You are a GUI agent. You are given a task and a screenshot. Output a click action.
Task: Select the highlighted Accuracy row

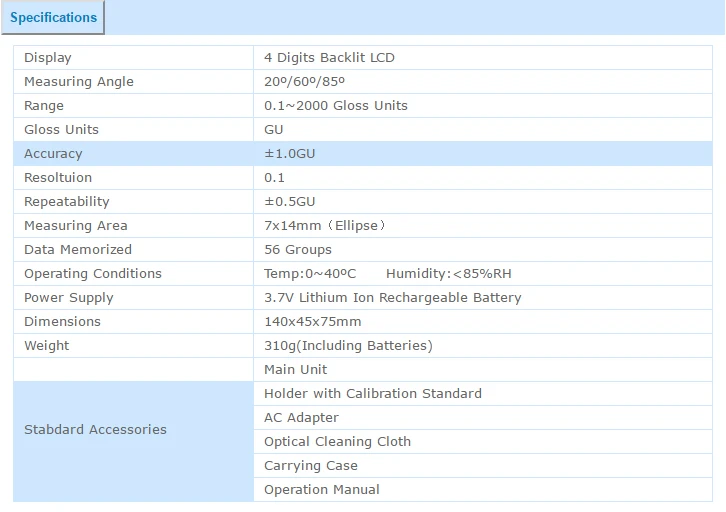pos(363,154)
